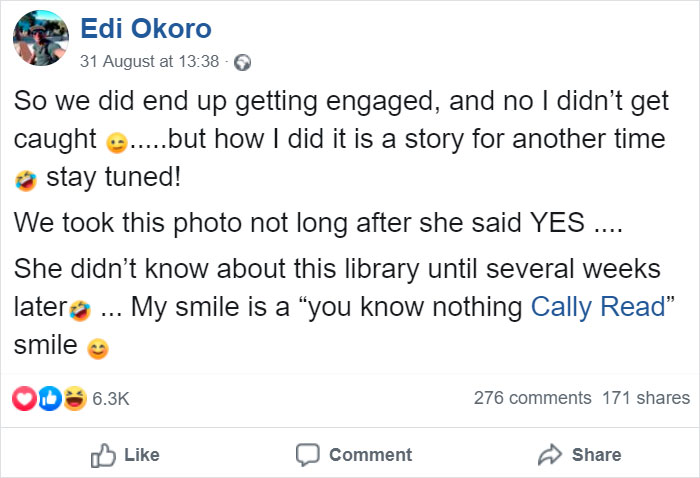Viewport: 700px width, 478px height.
Task: Click the laughing emoji before 'stay tuned'
Action: point(25,181)
